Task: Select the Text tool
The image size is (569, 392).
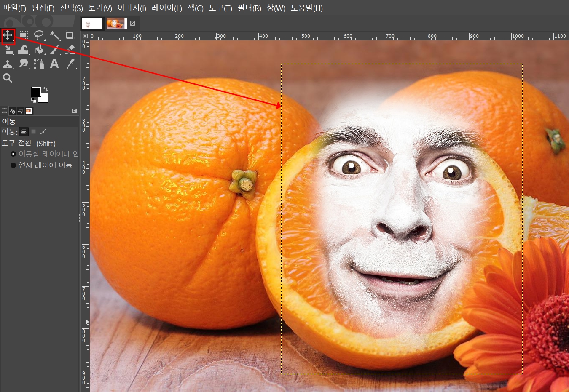Action: pyautogui.click(x=54, y=64)
